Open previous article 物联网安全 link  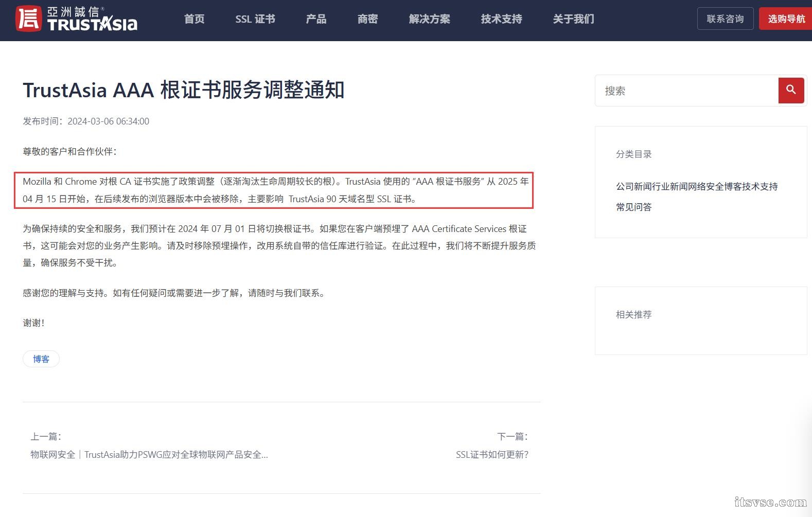pos(149,454)
